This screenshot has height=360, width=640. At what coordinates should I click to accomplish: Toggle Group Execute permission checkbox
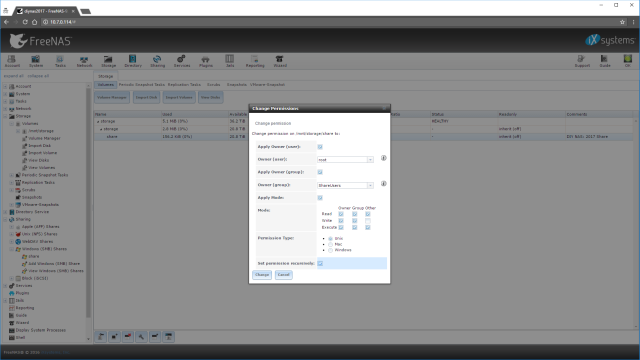354,227
